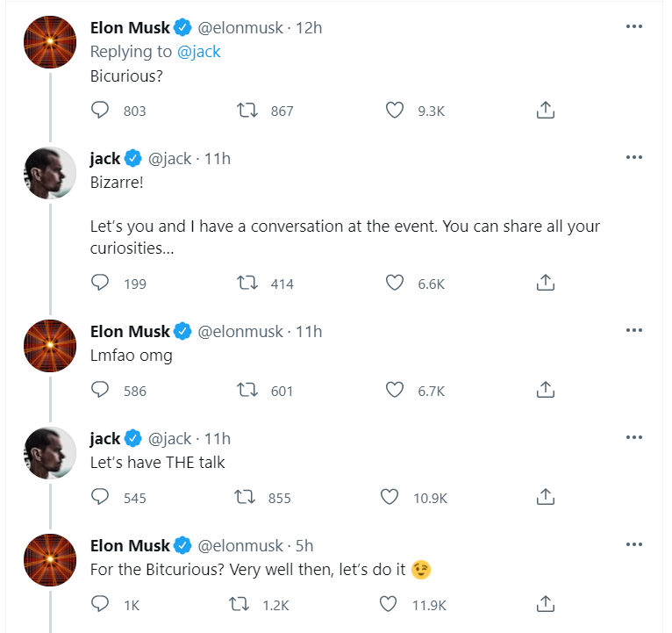The width and height of the screenshot is (672, 633).
Task: Like the "Let's have THE talk" tweet
Action: (390, 497)
